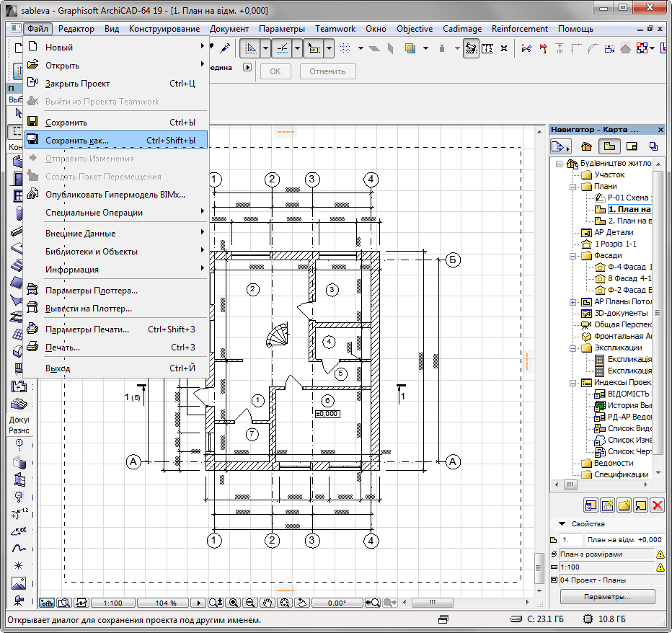Click the new folder icon in Navigator
672x633 pixels.
[624, 505]
